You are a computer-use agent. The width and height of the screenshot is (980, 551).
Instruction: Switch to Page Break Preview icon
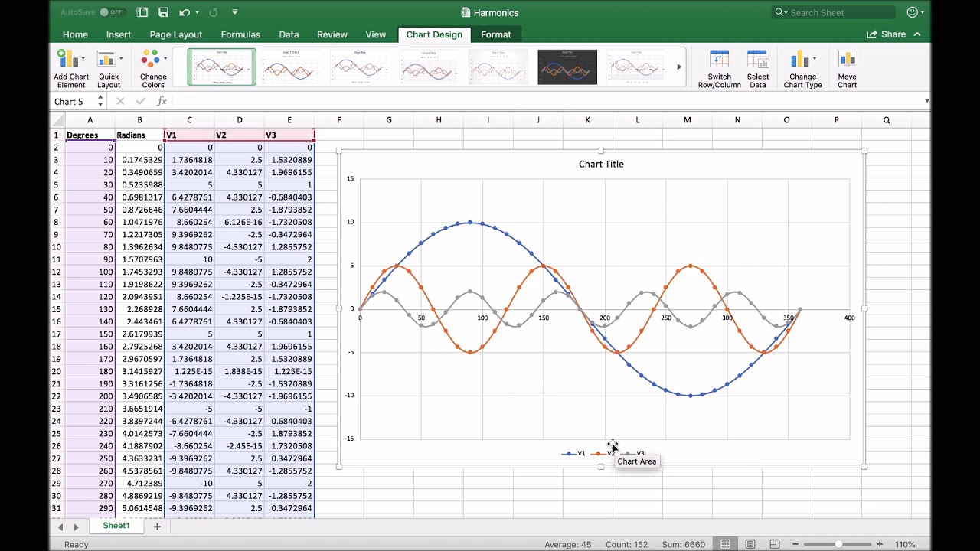[776, 544]
